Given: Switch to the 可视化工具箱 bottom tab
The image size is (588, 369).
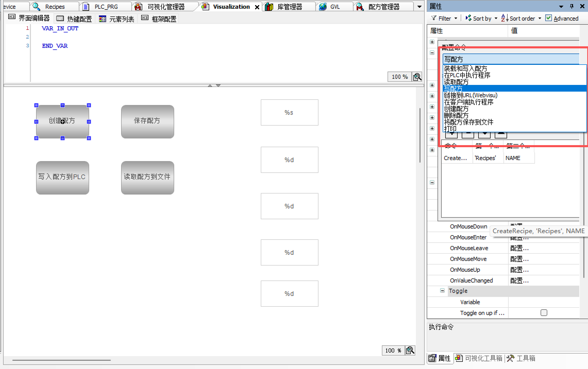Looking at the screenshot, I should click(x=479, y=358).
